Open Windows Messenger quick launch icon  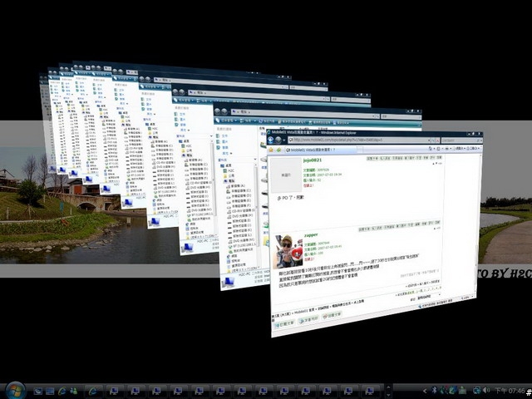point(74,392)
